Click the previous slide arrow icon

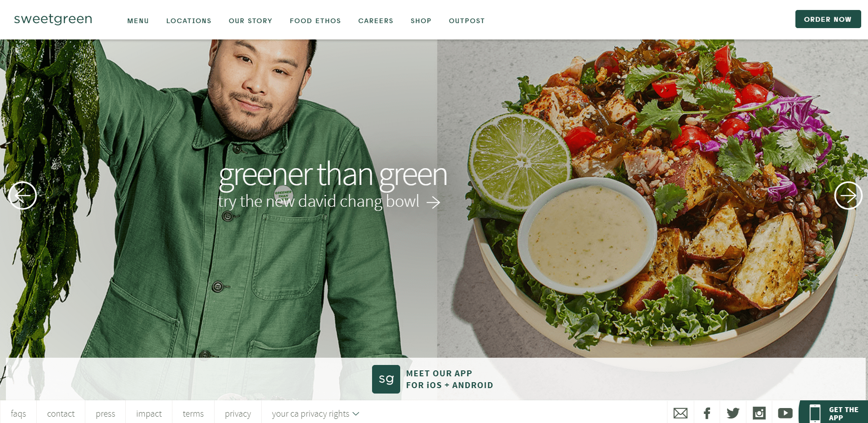click(x=22, y=195)
